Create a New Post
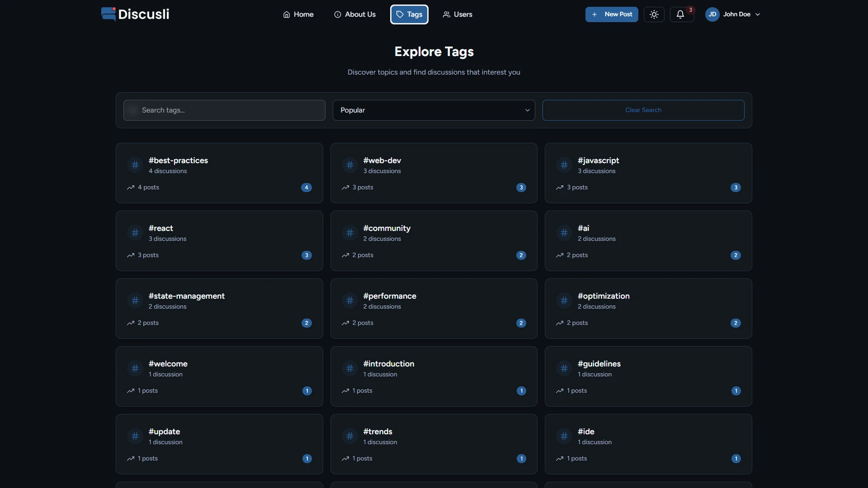Viewport: 868px width, 488px height. point(612,14)
